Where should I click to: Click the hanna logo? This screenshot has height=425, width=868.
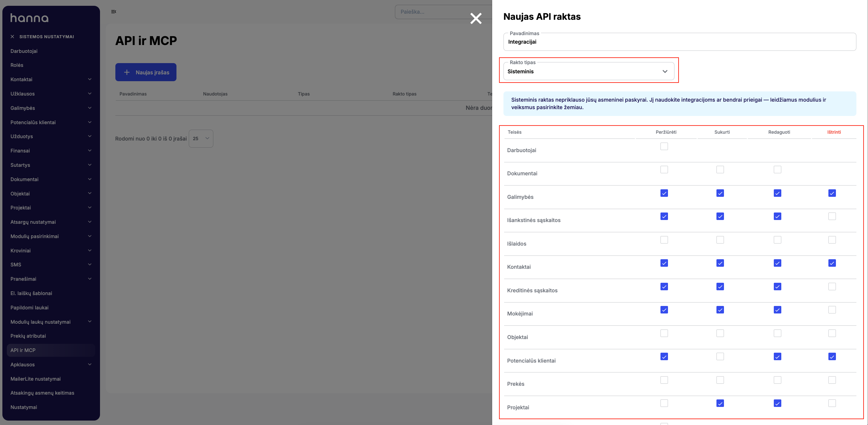pos(29,18)
